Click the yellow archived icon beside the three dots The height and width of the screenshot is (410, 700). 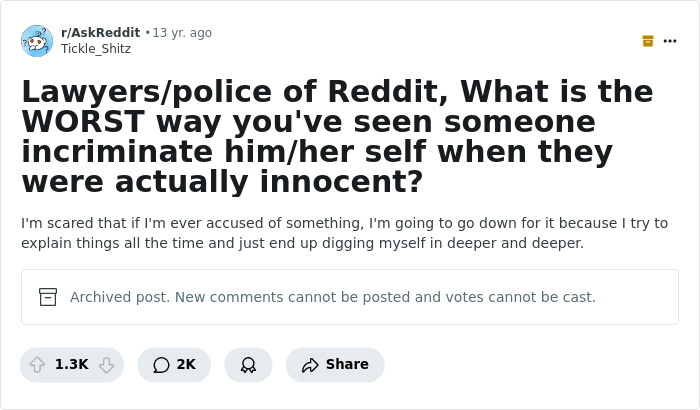coord(648,41)
